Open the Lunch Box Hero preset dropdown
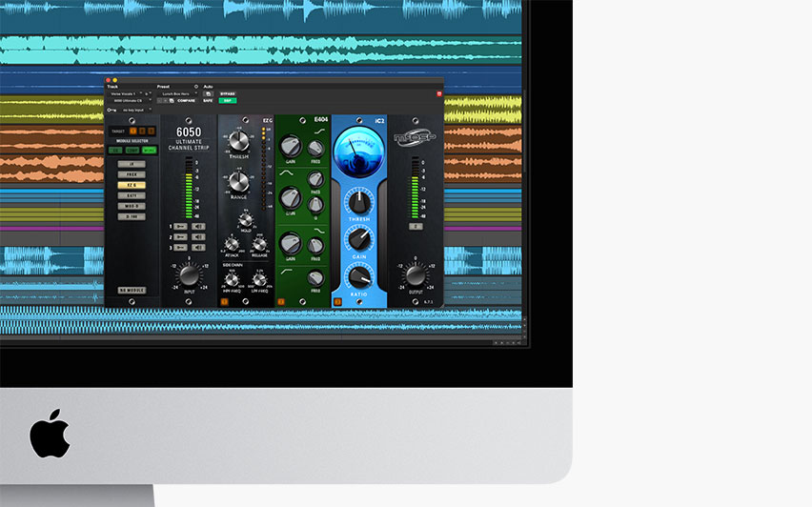Screen dimensions: 812x507 (x=177, y=93)
